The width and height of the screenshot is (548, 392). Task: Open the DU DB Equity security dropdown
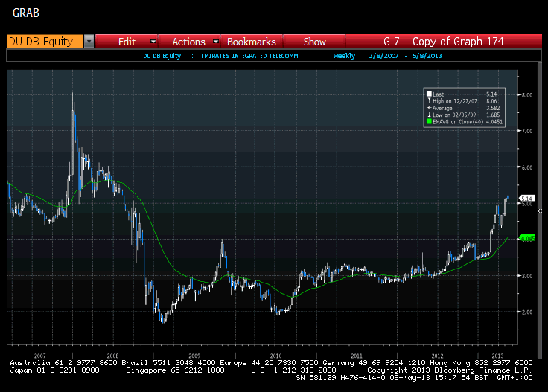click(x=89, y=42)
